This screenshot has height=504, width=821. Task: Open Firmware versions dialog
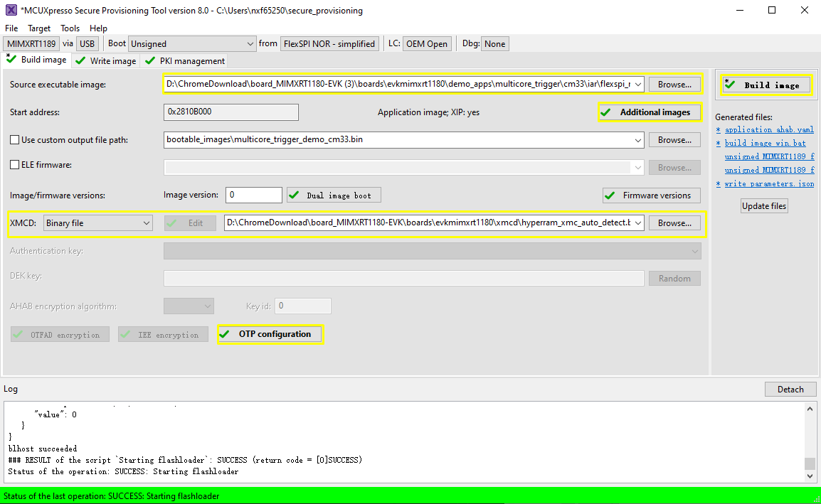(x=651, y=195)
